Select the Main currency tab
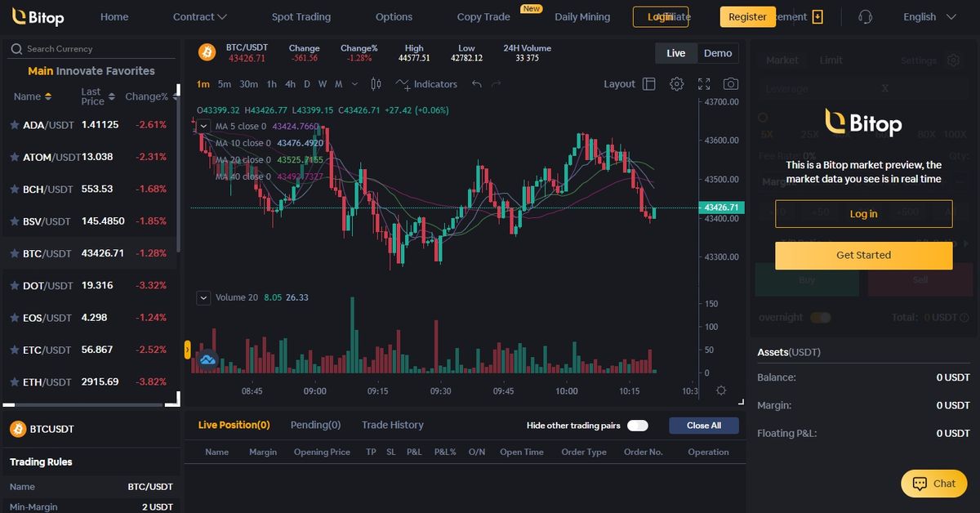This screenshot has height=513, width=980. [41, 71]
